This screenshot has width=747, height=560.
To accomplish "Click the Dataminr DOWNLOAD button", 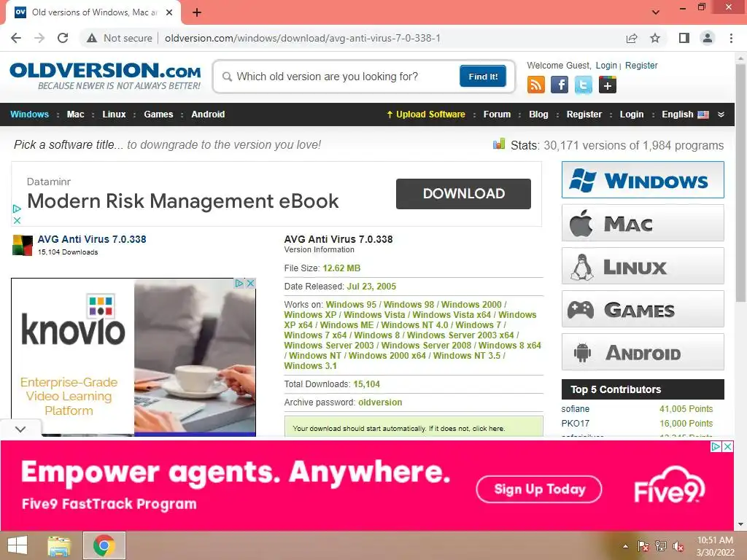I will 463,194.
